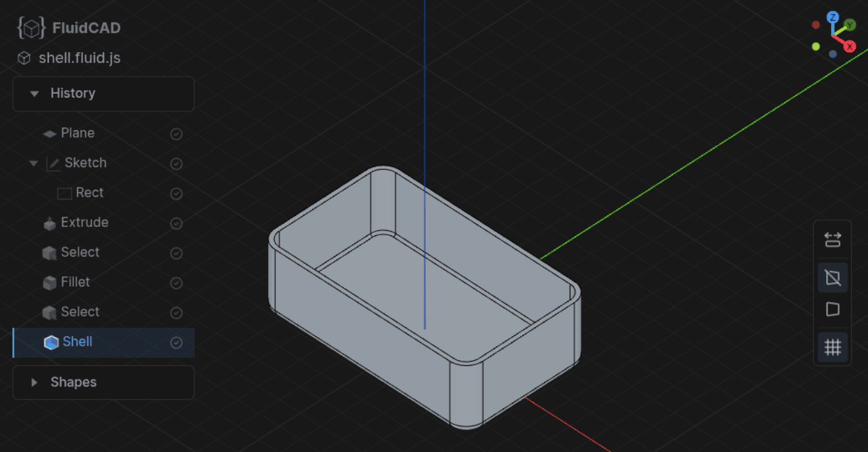This screenshot has height=452, width=868.
Task: Select the Fillet history item
Action: click(104, 282)
